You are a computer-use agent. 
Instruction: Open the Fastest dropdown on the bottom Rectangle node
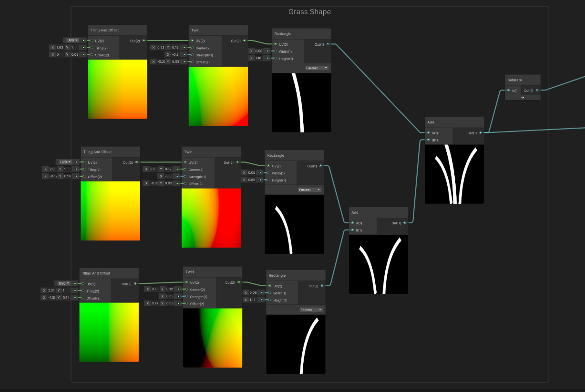click(311, 310)
